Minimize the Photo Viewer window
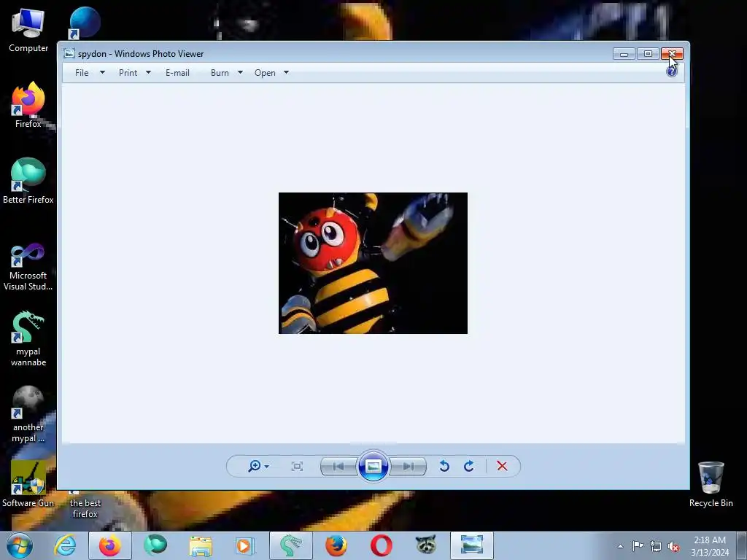747x560 pixels. coord(624,54)
